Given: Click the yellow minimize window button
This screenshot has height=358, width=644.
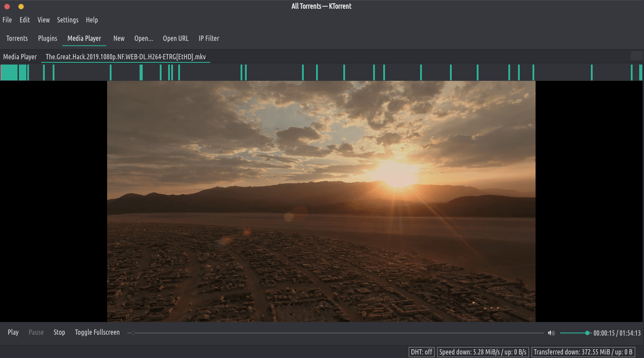Looking at the screenshot, I should coord(21,7).
